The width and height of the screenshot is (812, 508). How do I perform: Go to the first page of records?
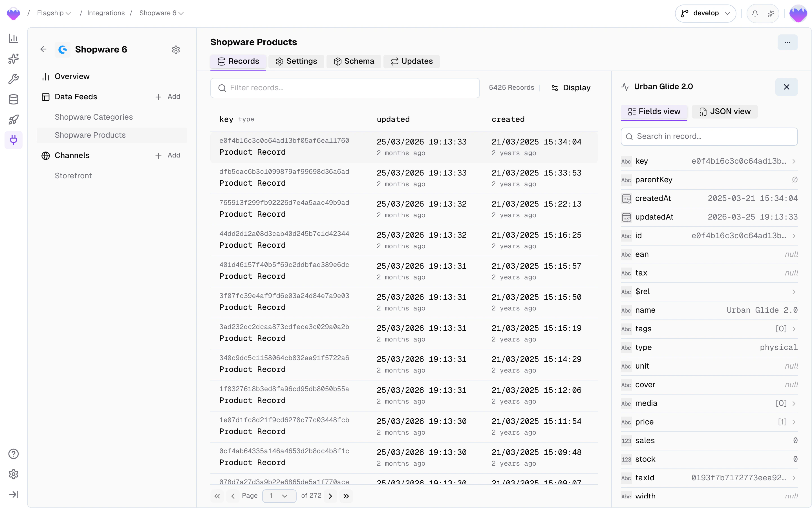[x=217, y=496]
